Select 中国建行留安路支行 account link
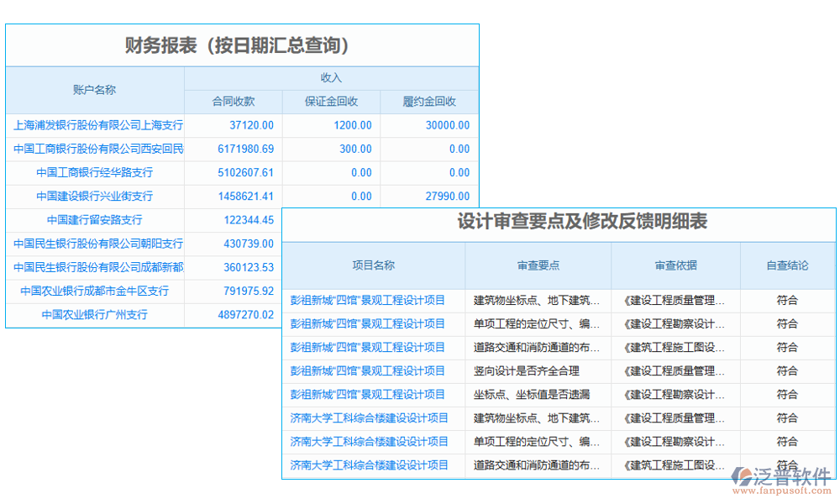Viewport: 840px width, 504px height. pyautogui.click(x=95, y=219)
